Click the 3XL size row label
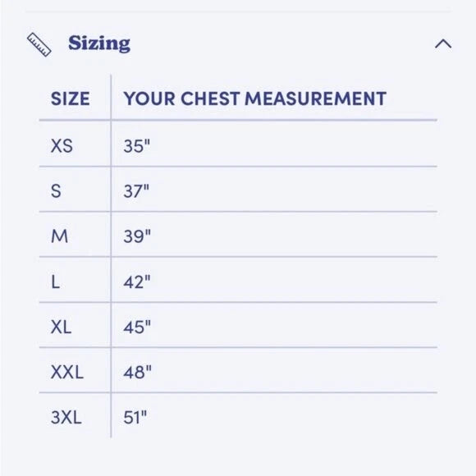 coord(66,418)
